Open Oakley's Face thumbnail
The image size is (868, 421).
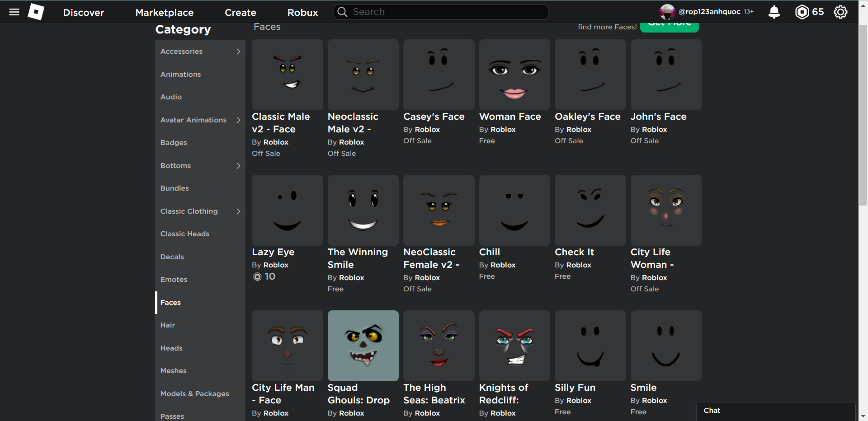pos(590,75)
